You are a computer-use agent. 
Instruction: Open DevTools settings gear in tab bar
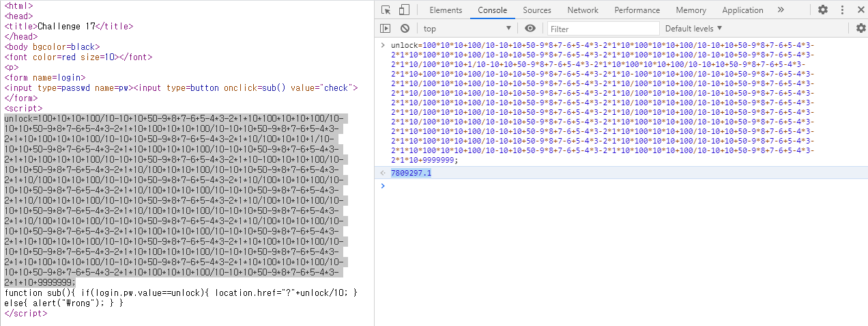823,10
